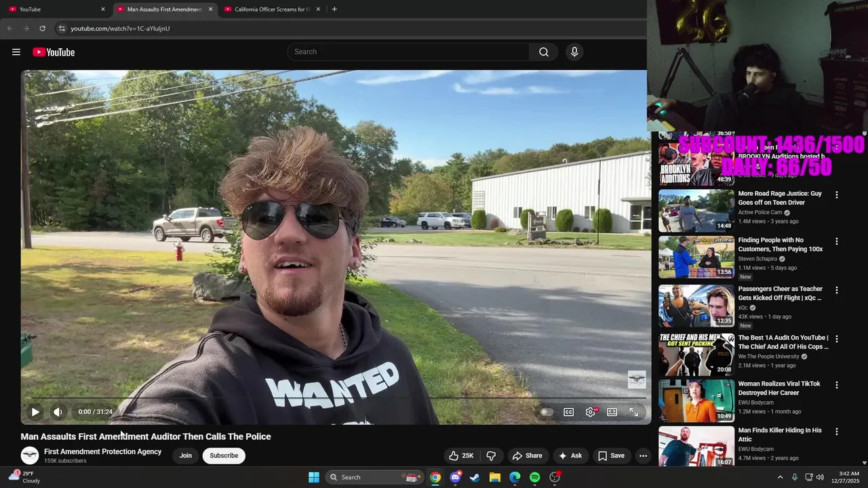868x488 pixels.
Task: Start voice search with the microphone
Action: click(x=574, y=52)
